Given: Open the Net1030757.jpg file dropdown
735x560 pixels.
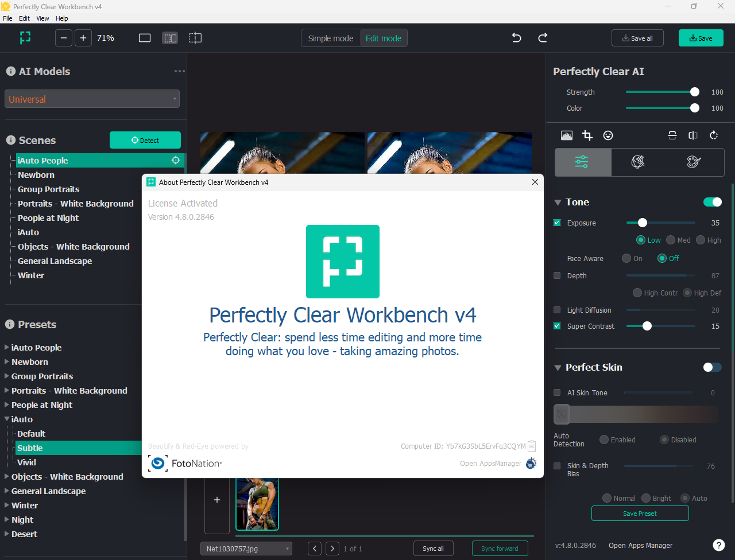Looking at the screenshot, I should click(x=246, y=549).
